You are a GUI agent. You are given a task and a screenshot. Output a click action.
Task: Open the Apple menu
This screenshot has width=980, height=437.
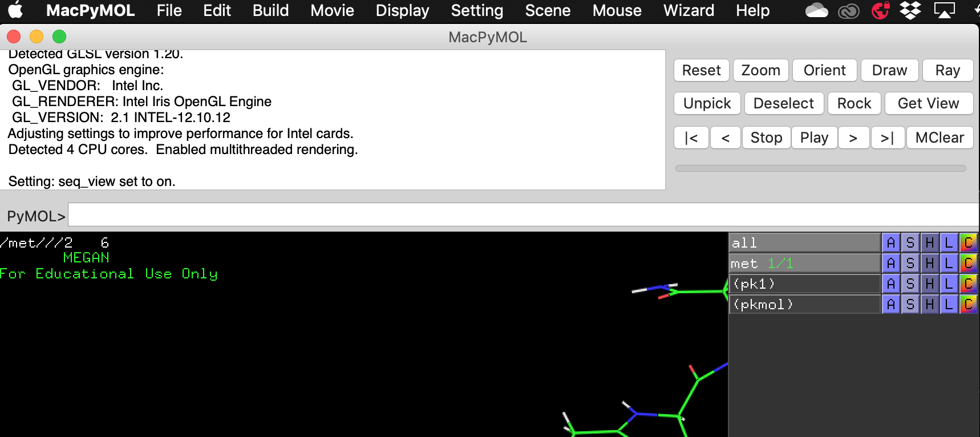point(16,10)
